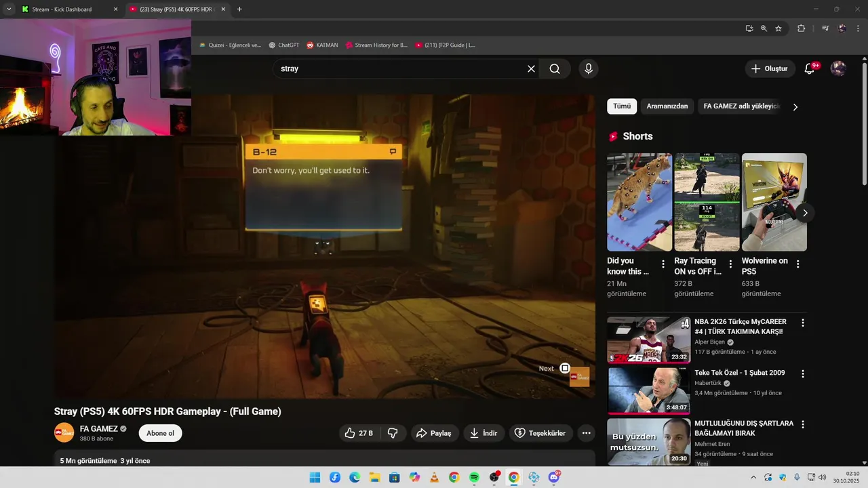Download video via İndir button

click(484, 433)
